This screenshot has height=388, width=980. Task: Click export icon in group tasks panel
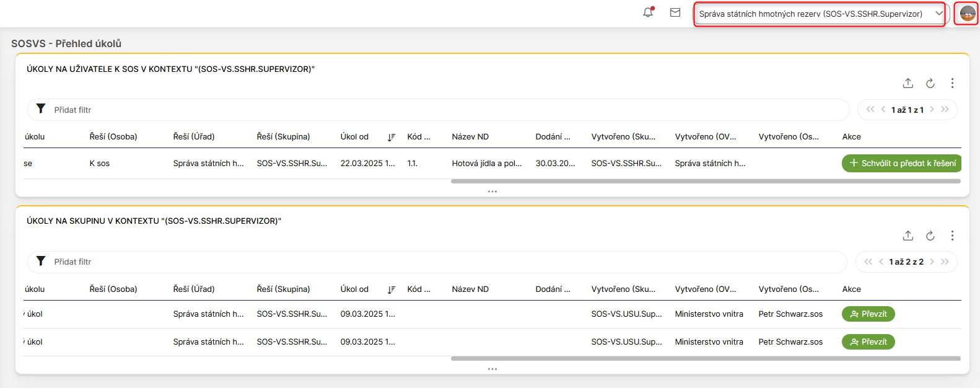pos(908,236)
